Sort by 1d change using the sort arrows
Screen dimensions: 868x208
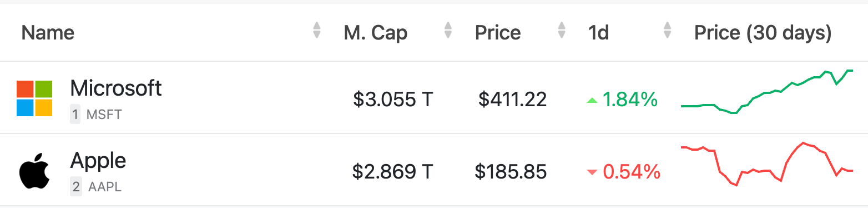point(667,30)
